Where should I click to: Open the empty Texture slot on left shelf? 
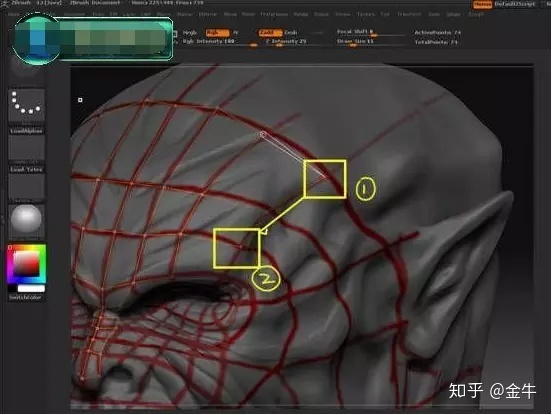pos(26,187)
